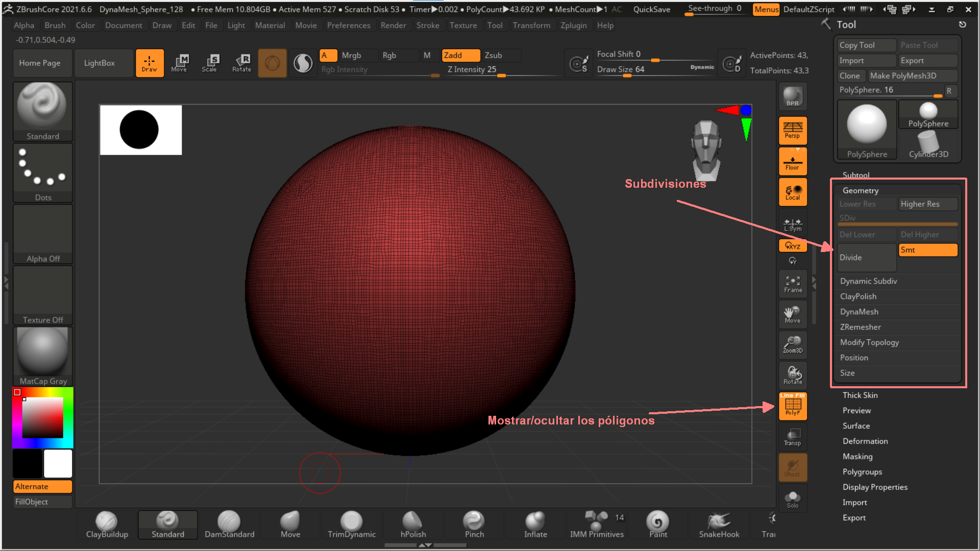Expand the Dynamic Subdiv section
This screenshot has height=551, width=980.
point(868,281)
